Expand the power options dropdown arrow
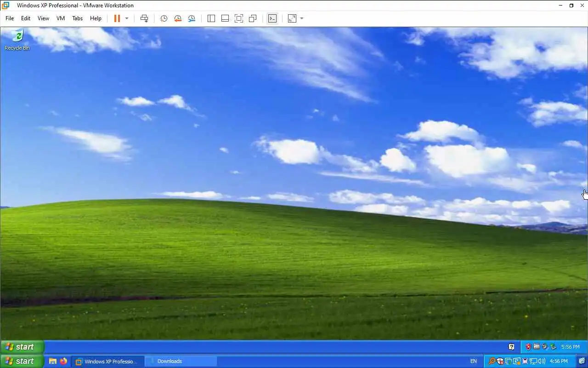Image resolution: width=588 pixels, height=368 pixels. click(x=127, y=18)
